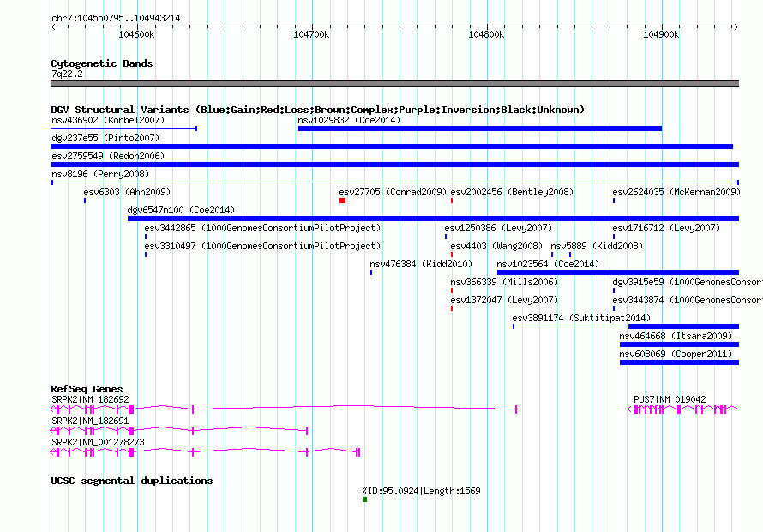Click the 104800k ruler label

coord(486,34)
